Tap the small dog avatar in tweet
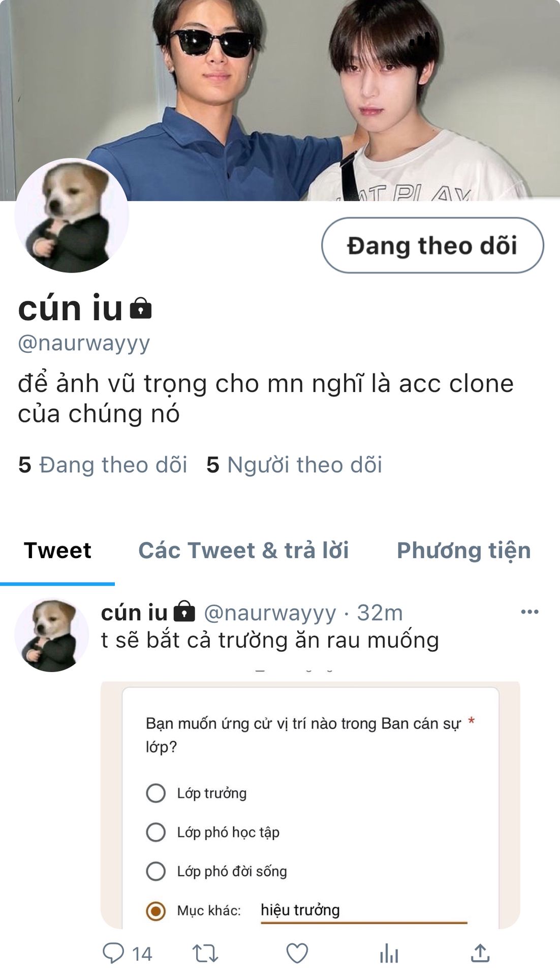Viewport: 560px width, 976px height. tap(51, 635)
